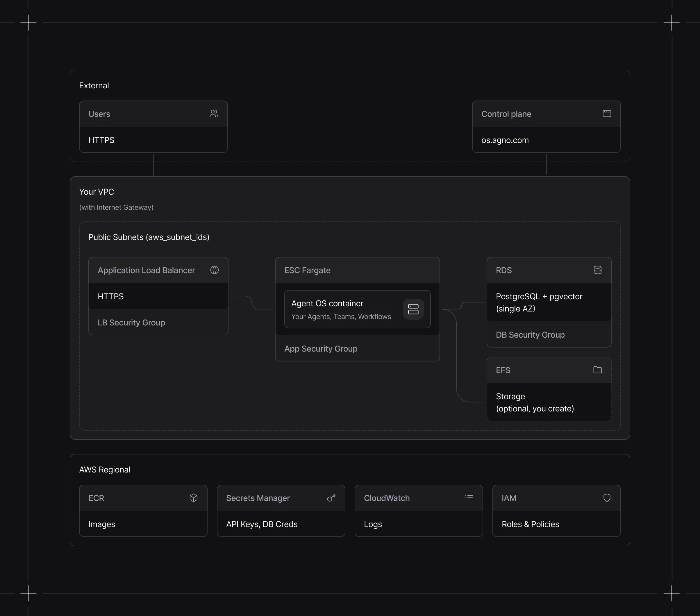Click the DB Security Group row

pyautogui.click(x=530, y=334)
